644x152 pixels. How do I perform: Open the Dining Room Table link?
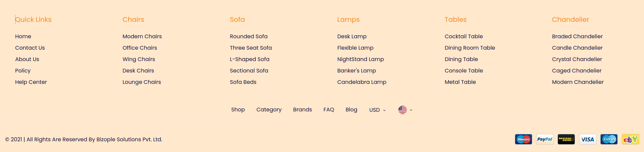pyautogui.click(x=470, y=48)
